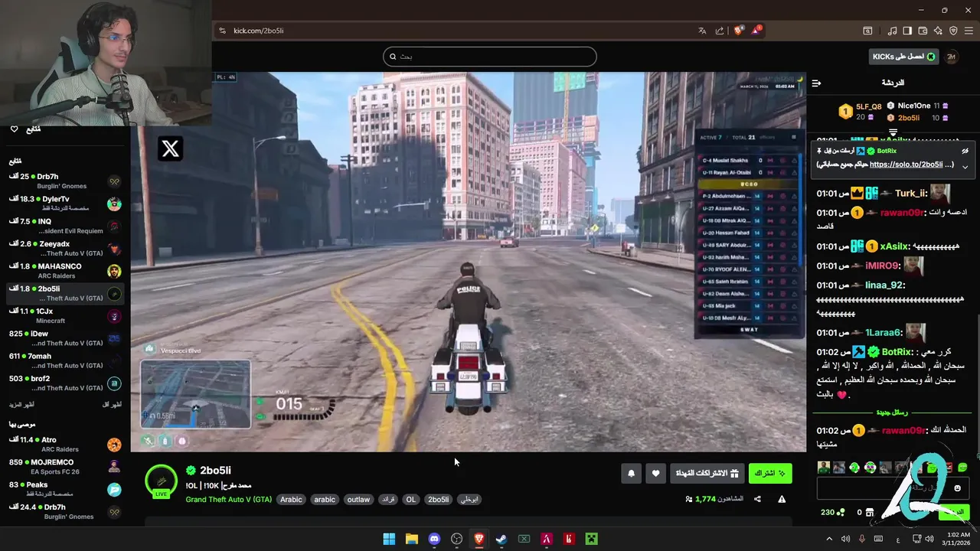Image resolution: width=980 pixels, height=551 pixels.
Task: Select the outlaw tag
Action: [358, 500]
